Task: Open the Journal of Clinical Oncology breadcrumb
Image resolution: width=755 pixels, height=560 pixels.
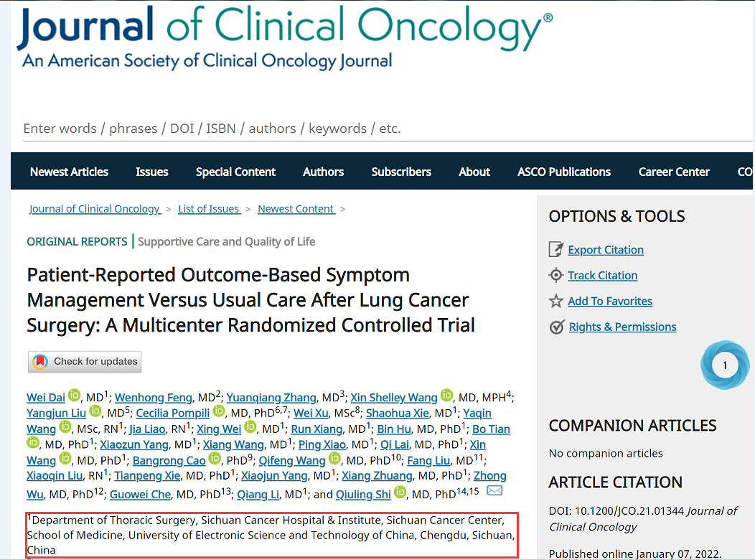Action: [94, 209]
